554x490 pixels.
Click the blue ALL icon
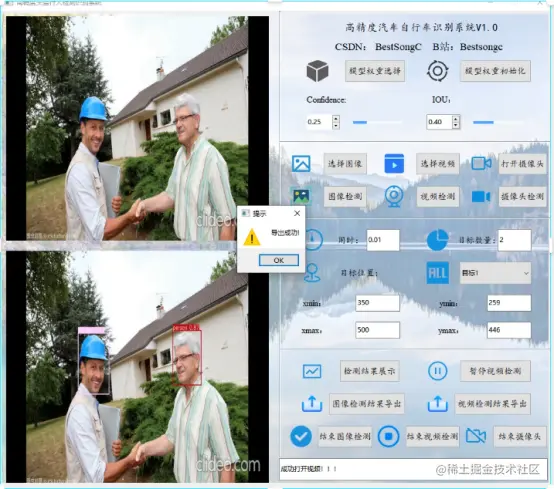point(437,273)
